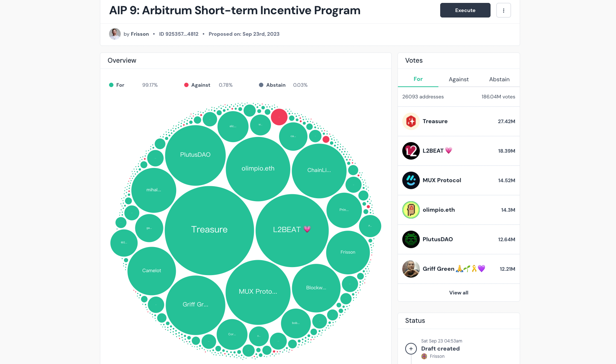Click View all voters link

point(458,293)
